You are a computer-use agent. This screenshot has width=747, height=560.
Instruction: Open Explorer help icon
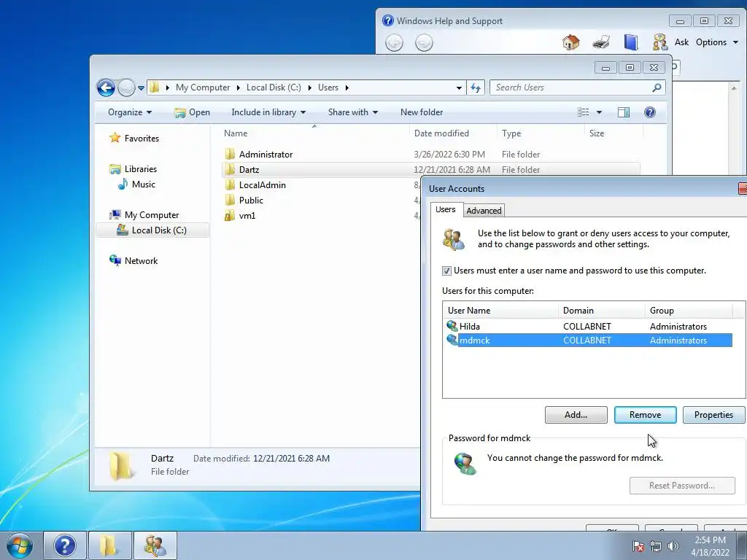(650, 112)
